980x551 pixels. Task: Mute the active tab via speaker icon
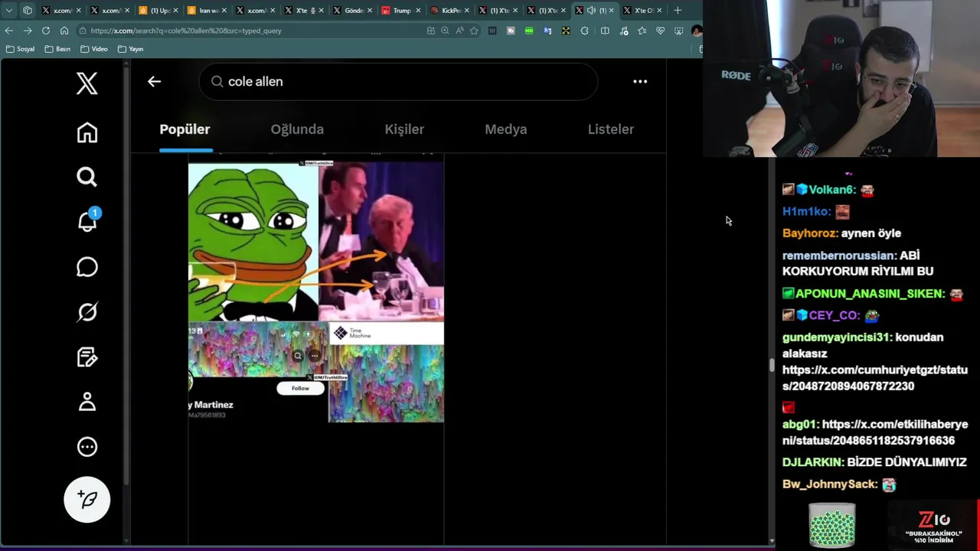coord(592,11)
